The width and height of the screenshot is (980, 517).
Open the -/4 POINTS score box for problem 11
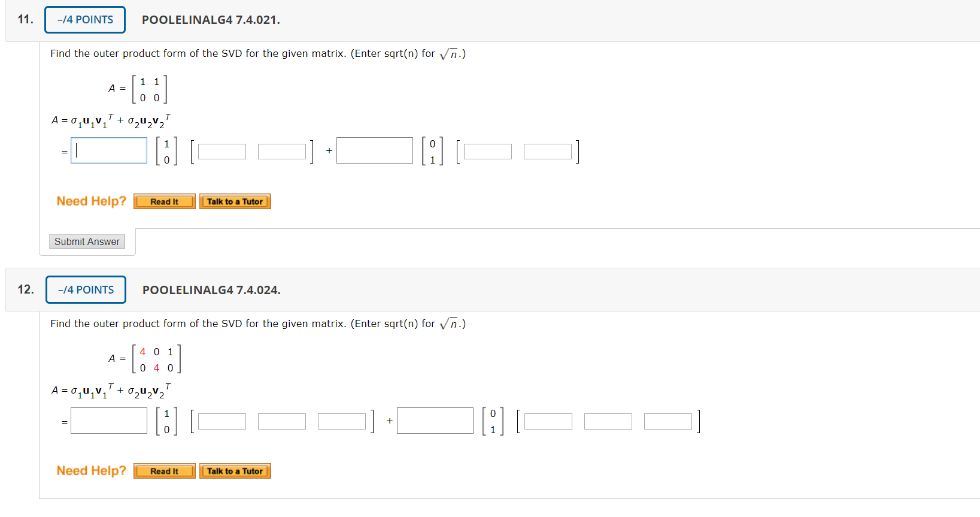click(x=84, y=19)
